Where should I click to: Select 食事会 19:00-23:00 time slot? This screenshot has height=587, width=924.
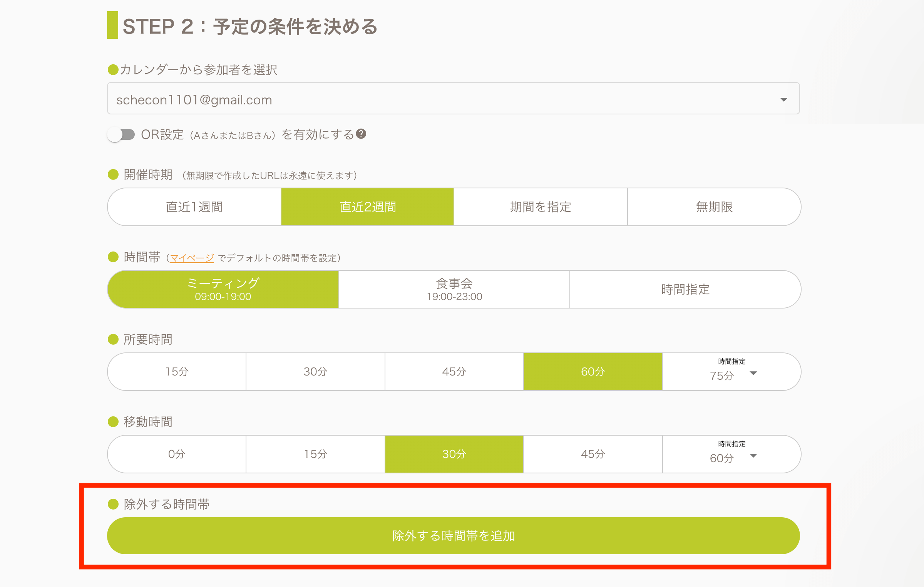(454, 289)
